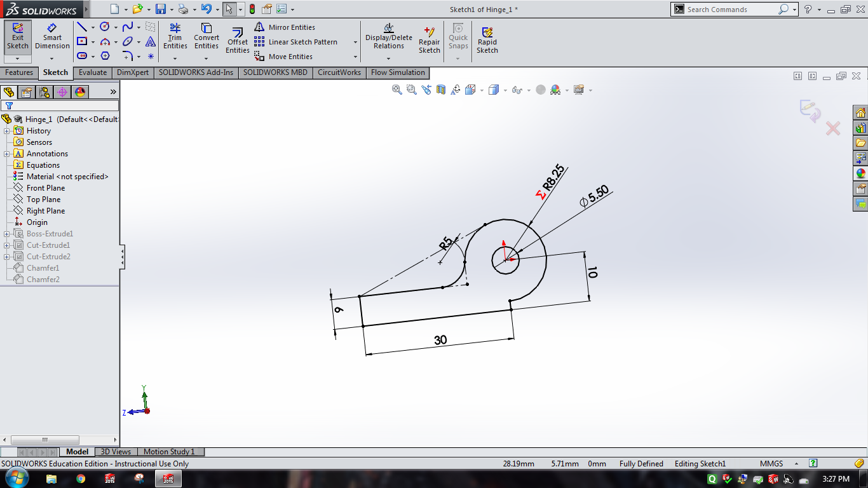Switch to the DimXpert tab
The width and height of the screenshot is (868, 488).
coord(133,72)
